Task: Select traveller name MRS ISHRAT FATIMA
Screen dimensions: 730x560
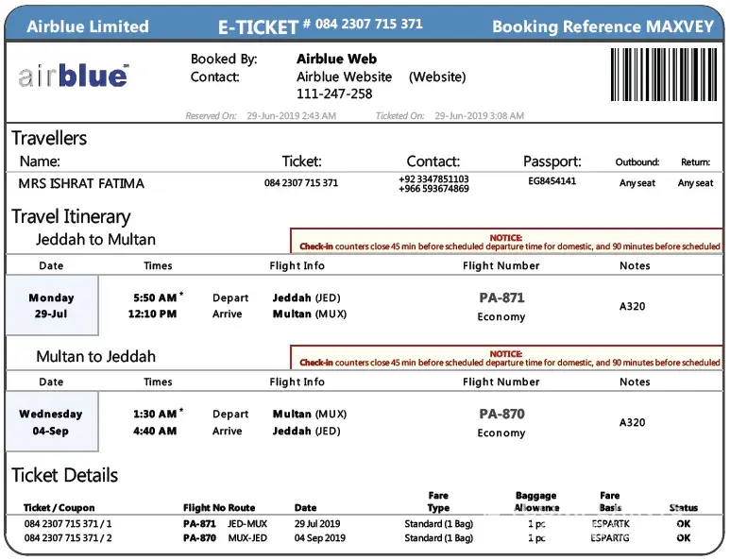Action: tap(81, 183)
